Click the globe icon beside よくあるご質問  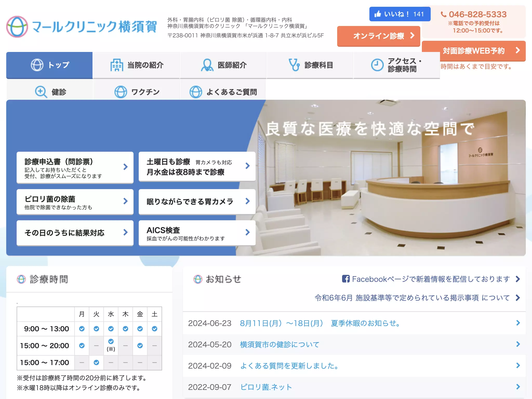196,92
